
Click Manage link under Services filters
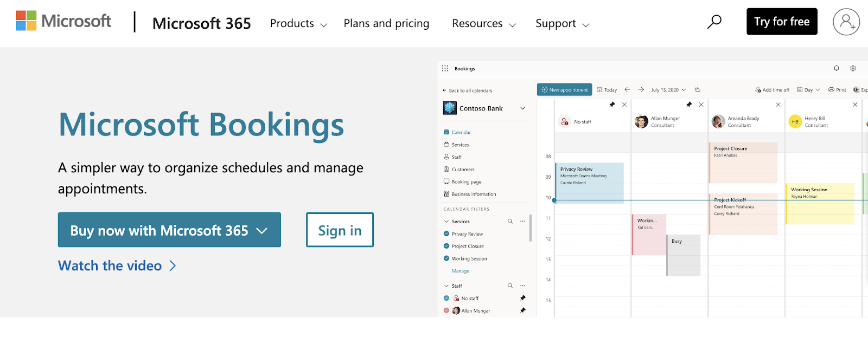click(x=461, y=271)
